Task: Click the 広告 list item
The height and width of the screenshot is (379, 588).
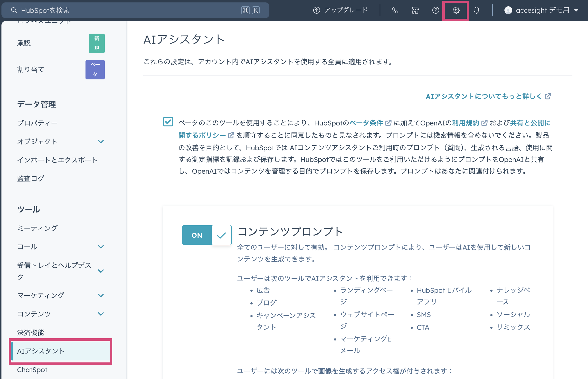Action: 263,290
